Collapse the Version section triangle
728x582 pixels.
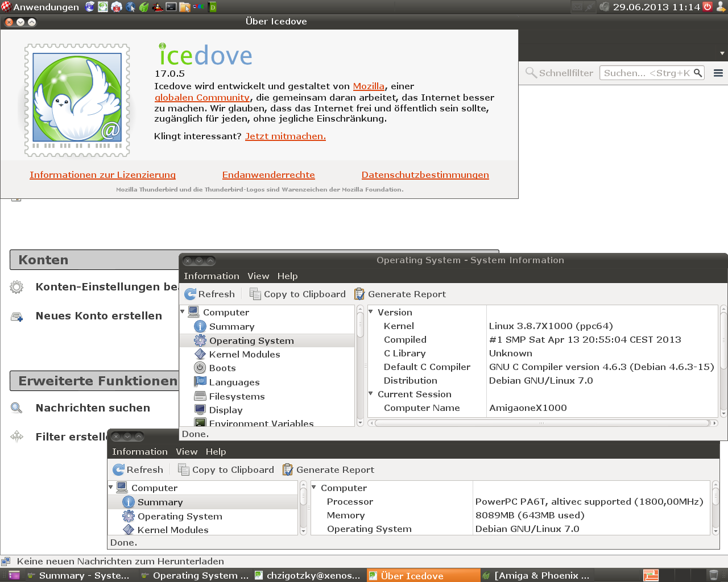(371, 312)
